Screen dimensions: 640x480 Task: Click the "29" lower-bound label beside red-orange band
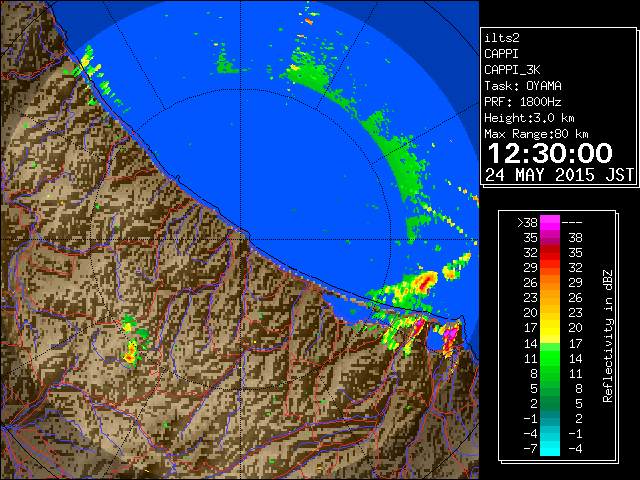[x=530, y=268]
